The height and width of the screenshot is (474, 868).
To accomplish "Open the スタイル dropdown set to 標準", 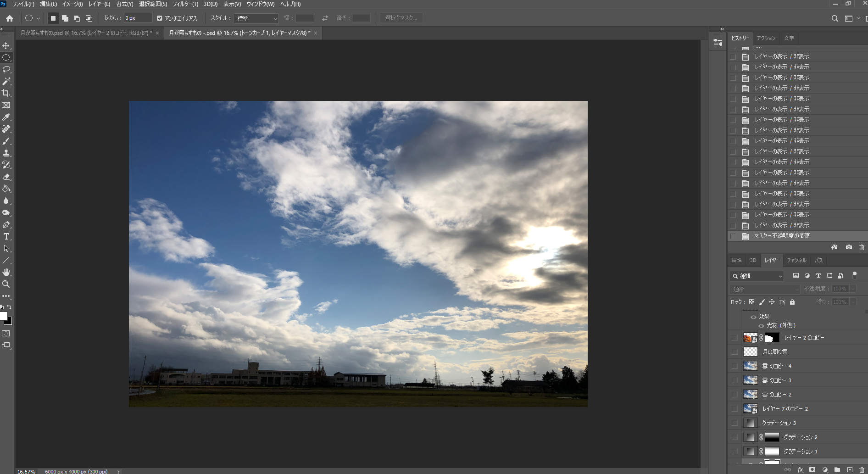I will pyautogui.click(x=256, y=18).
